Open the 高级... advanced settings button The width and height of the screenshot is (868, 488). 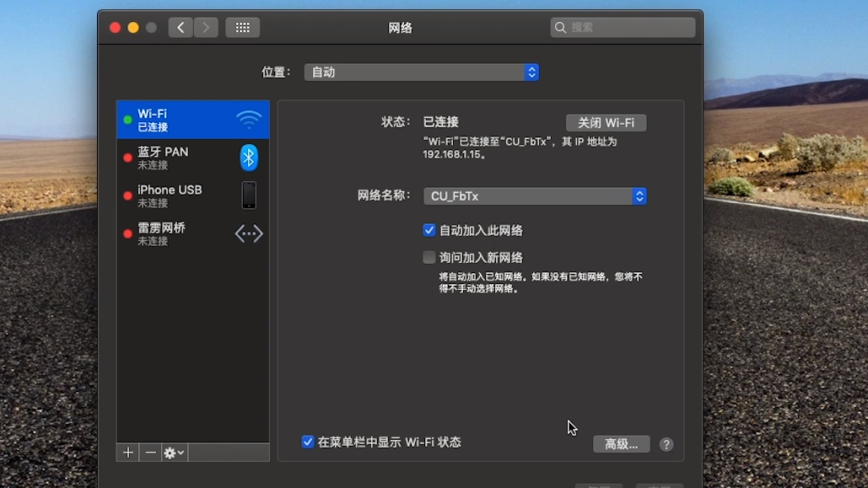(621, 443)
